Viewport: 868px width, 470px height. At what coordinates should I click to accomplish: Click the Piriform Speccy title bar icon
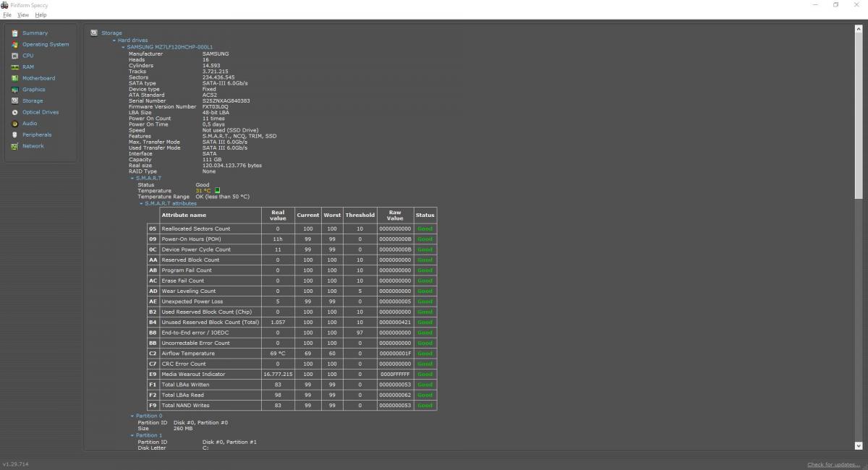(x=5, y=5)
